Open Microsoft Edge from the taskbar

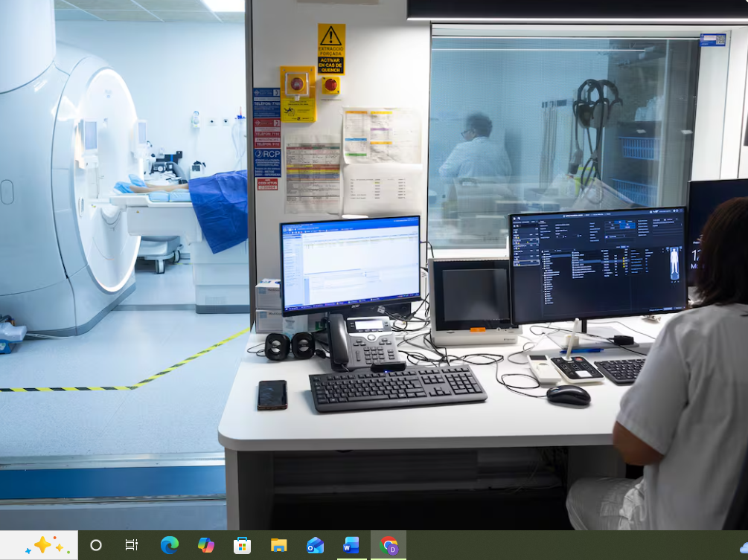169,545
